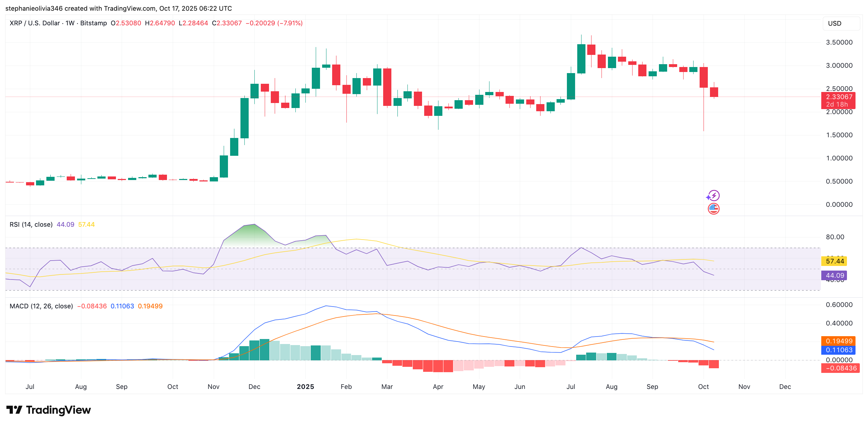Click the US flag economic event icon
The height and width of the screenshot is (426, 868).
tap(714, 209)
